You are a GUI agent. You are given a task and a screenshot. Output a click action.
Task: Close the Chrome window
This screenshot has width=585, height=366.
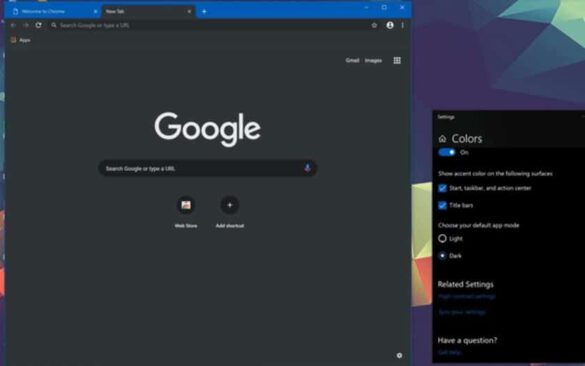click(402, 7)
